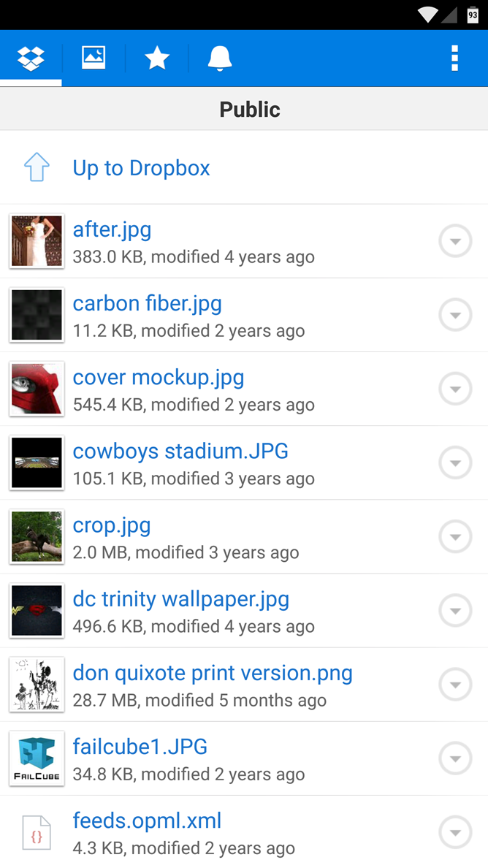Expand options for carbon fiber.jpg

(x=454, y=315)
